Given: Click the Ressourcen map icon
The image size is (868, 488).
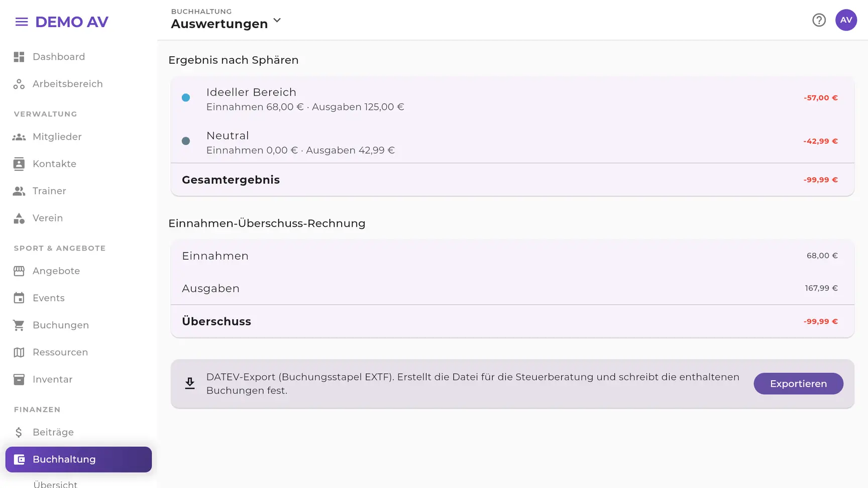Looking at the screenshot, I should (x=19, y=352).
